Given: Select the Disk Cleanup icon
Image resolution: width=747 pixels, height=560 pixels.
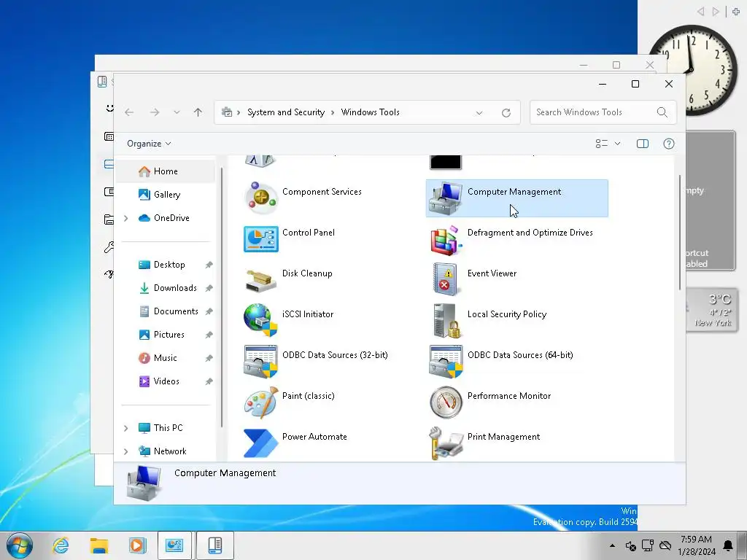Looking at the screenshot, I should pos(260,280).
